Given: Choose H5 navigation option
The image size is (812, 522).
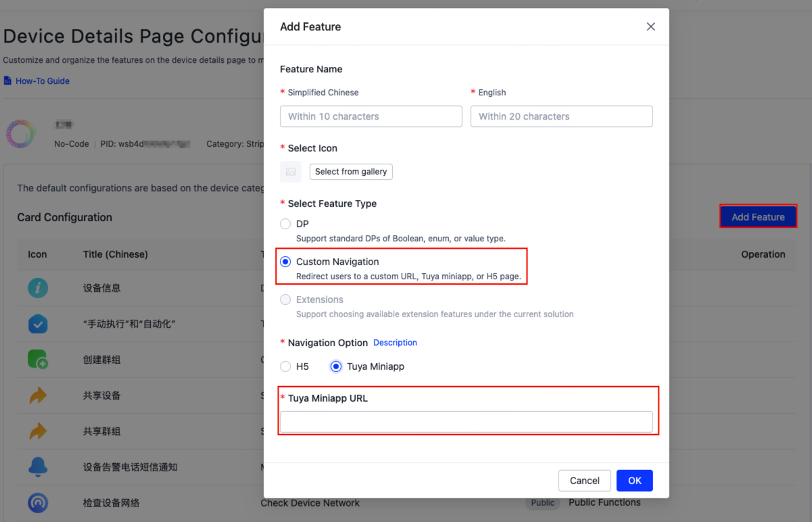Looking at the screenshot, I should tap(286, 366).
